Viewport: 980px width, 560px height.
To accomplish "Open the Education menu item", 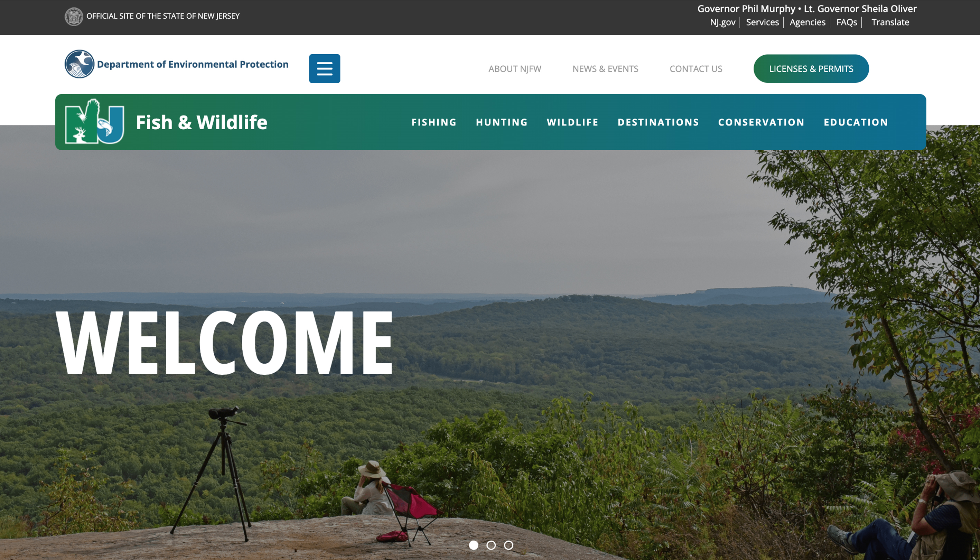I will tap(856, 122).
